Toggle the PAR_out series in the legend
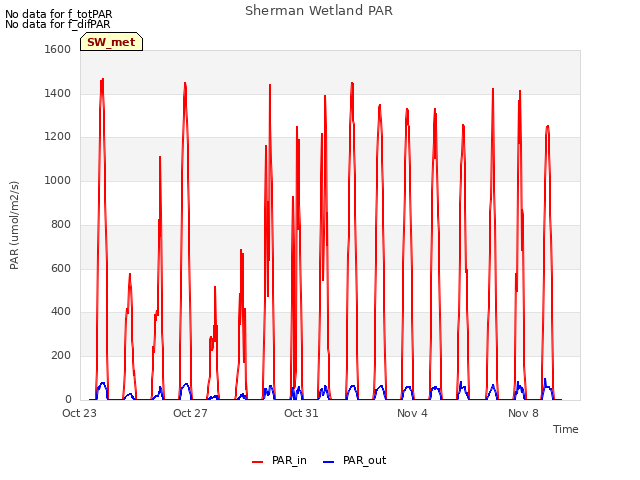 (354, 461)
